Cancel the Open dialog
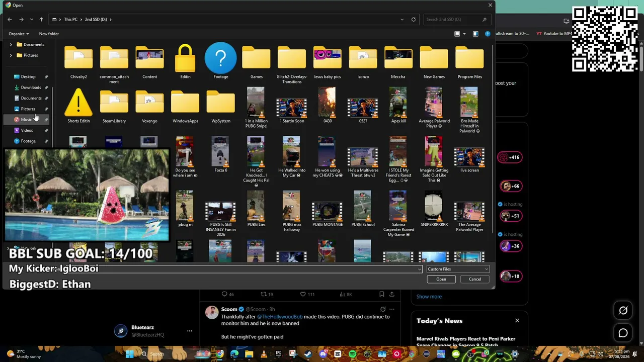The height and width of the screenshot is (362, 644). click(x=475, y=279)
